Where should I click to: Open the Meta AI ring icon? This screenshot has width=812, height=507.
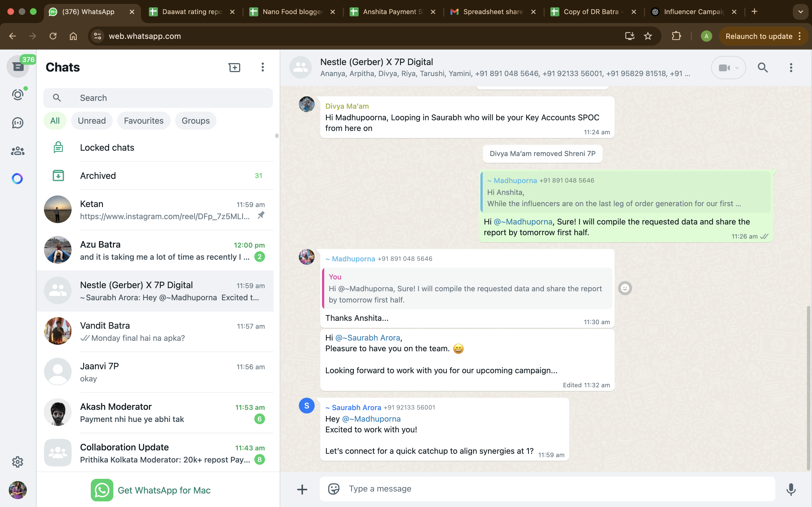pyautogui.click(x=17, y=178)
